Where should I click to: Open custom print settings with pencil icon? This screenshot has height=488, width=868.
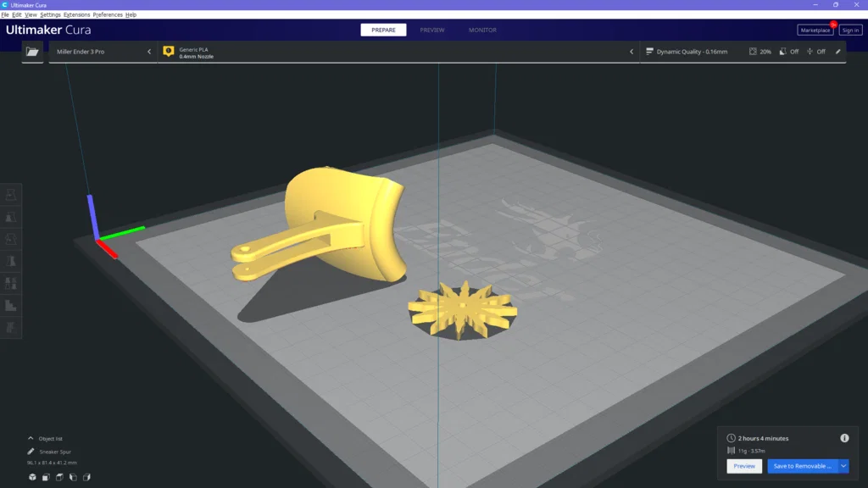point(838,52)
